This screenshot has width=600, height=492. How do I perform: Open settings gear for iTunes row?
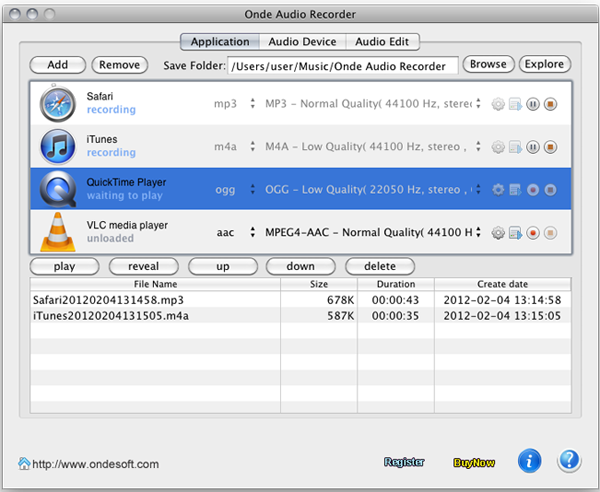pyautogui.click(x=498, y=147)
